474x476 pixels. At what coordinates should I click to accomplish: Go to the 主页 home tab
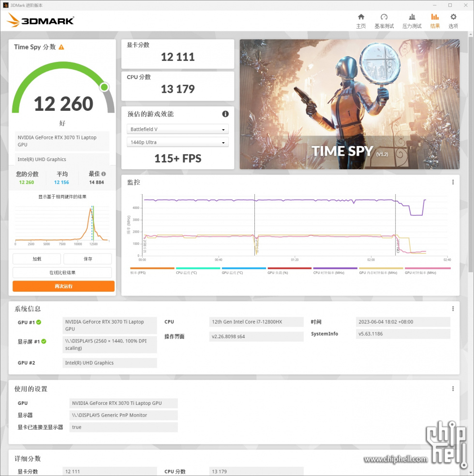click(361, 21)
